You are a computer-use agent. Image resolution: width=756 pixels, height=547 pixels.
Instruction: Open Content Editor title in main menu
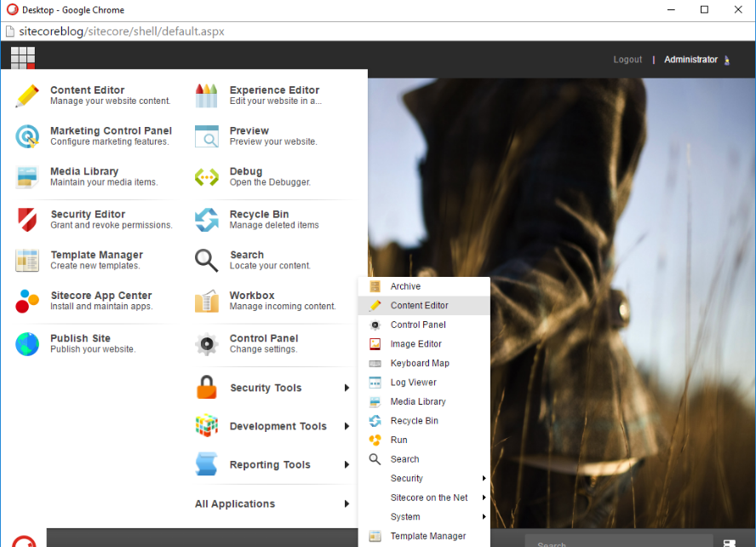[x=88, y=89]
